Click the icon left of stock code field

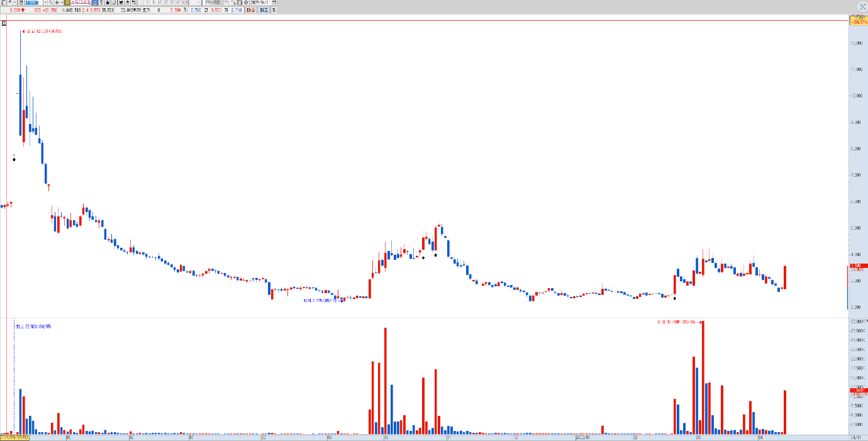21,3
